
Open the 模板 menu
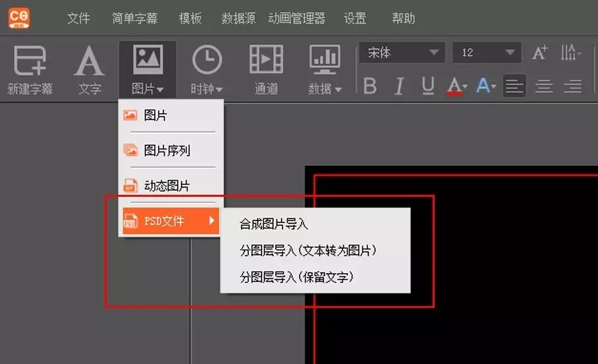(x=190, y=18)
